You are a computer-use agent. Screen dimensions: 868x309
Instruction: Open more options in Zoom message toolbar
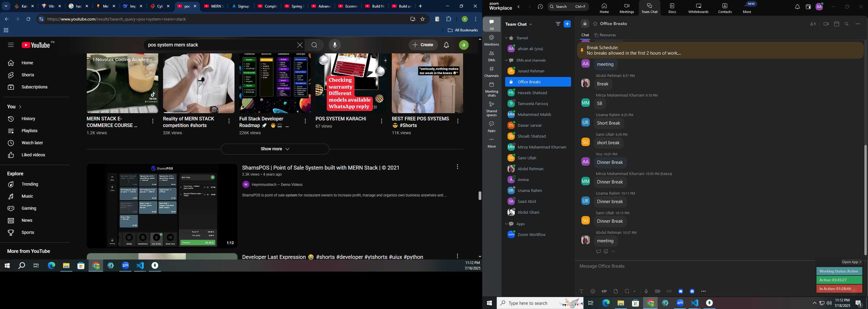(x=703, y=291)
